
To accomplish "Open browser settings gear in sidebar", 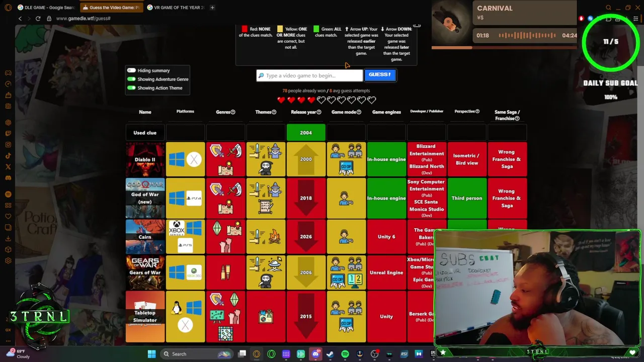I will (x=8, y=260).
